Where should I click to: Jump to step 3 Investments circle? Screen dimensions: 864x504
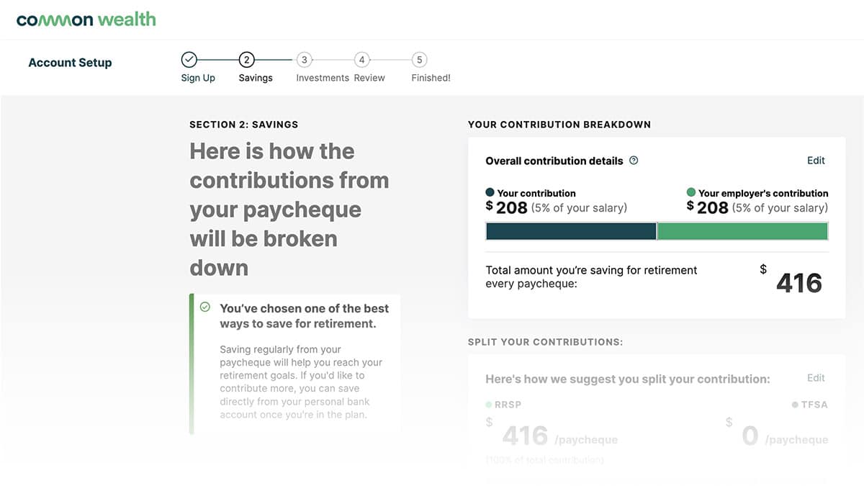(304, 60)
